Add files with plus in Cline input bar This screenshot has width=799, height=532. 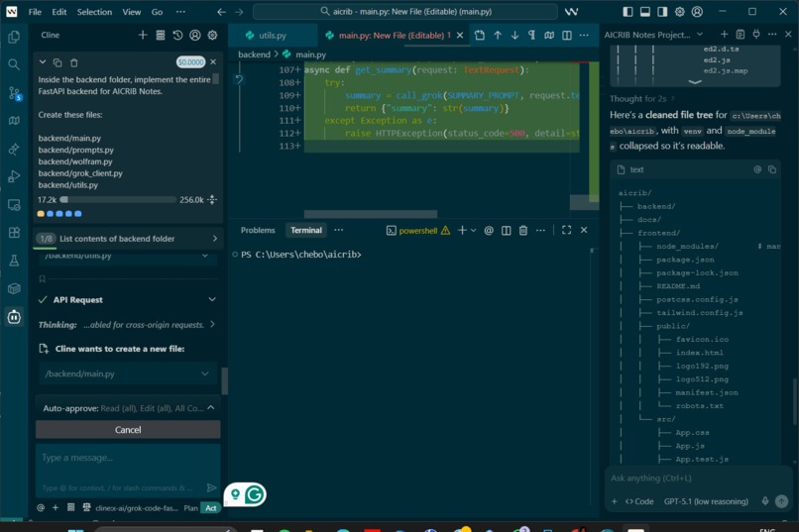56,507
